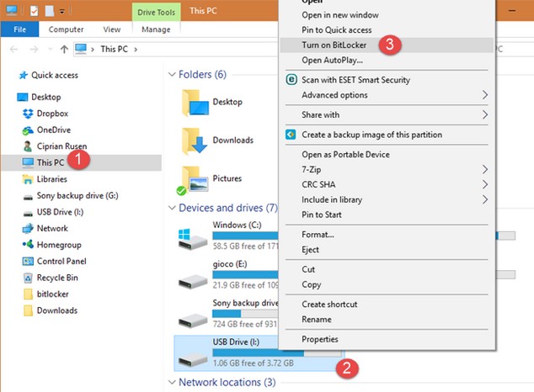Click the ESET Smart Security scan icon
The height and width of the screenshot is (392, 534).
click(x=291, y=80)
